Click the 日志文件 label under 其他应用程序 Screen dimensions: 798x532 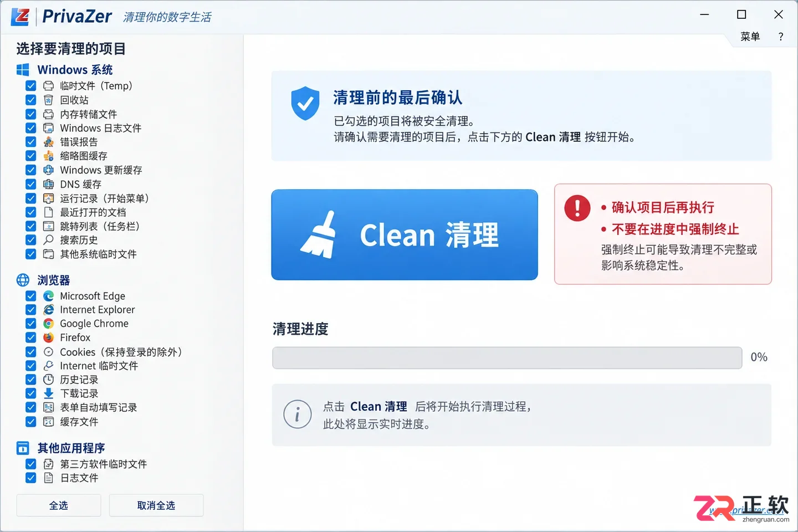(x=79, y=478)
